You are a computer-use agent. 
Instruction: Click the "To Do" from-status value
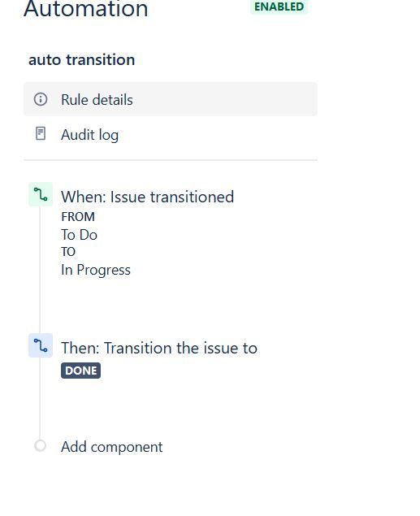[x=80, y=235]
